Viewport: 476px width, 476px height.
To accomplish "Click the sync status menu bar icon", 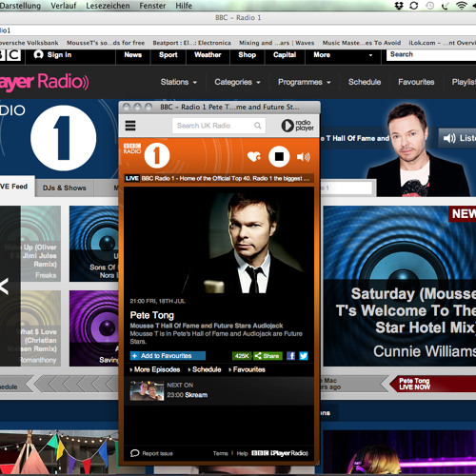I will [414, 6].
